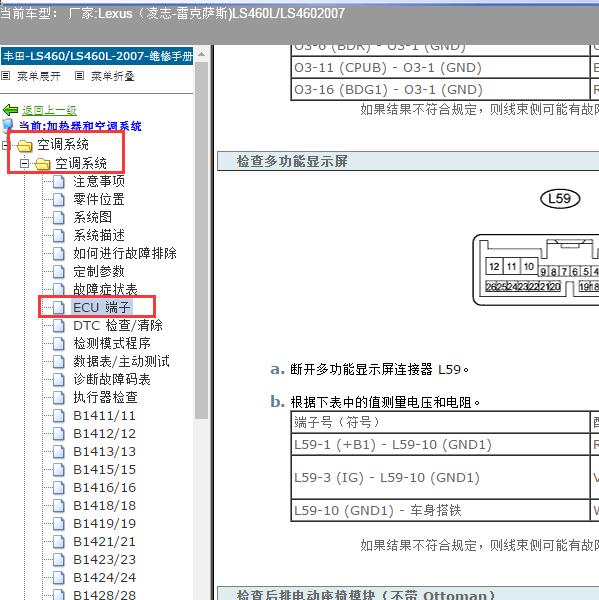
Task: Open the 故障症状表 page
Action: point(105,289)
